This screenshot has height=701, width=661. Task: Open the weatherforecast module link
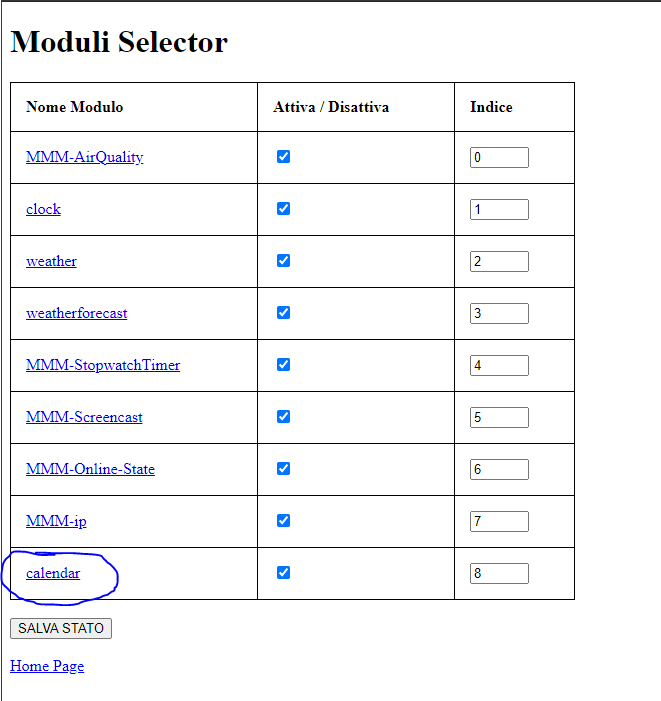click(x=76, y=313)
